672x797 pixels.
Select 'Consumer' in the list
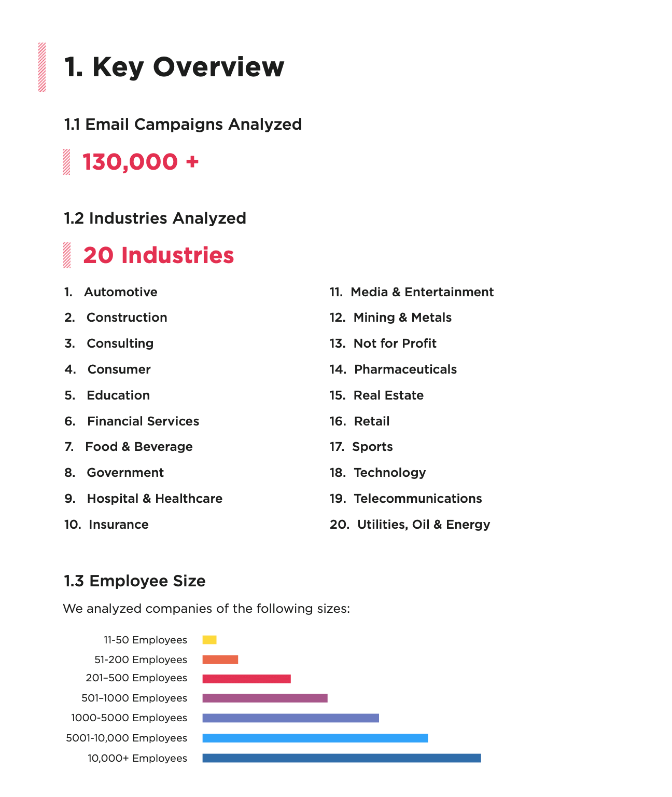(119, 369)
